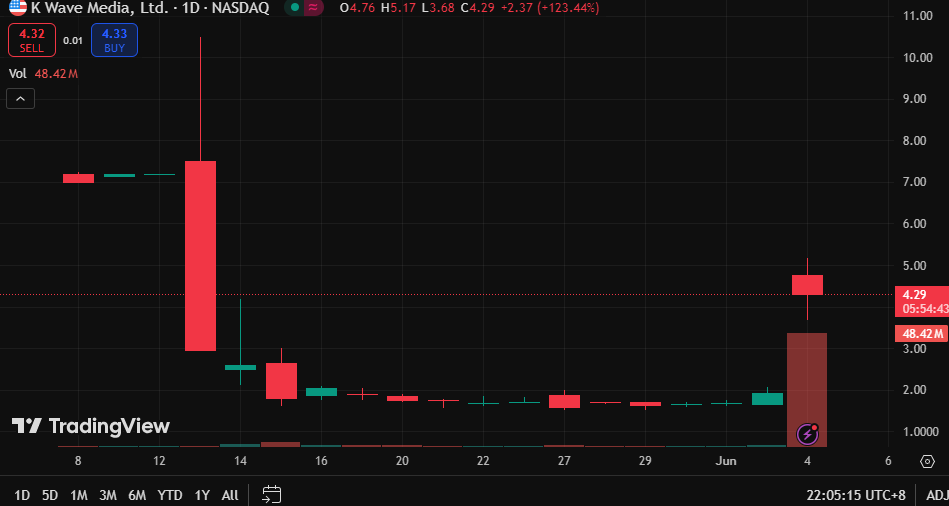Click the 7.00 price axis label
949x506 pixels.
tap(915, 182)
